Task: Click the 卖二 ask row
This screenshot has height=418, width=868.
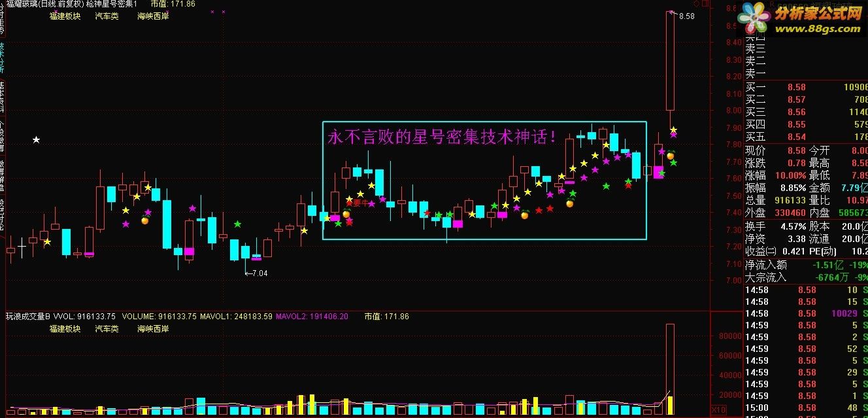Action: click(807, 61)
